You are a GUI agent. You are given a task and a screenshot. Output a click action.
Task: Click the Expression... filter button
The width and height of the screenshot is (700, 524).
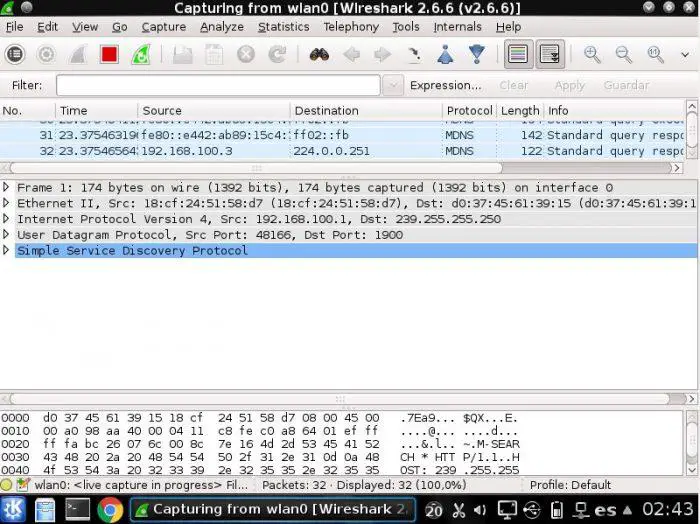(446, 85)
